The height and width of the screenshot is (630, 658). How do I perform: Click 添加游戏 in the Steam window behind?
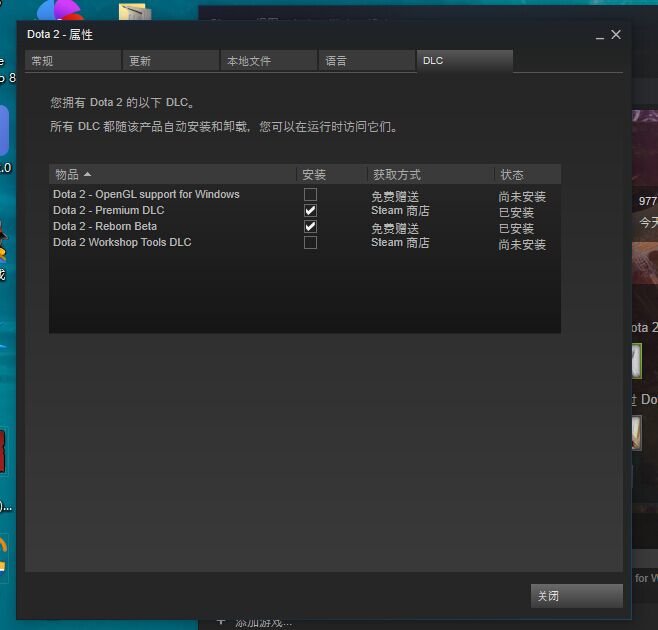click(x=263, y=624)
